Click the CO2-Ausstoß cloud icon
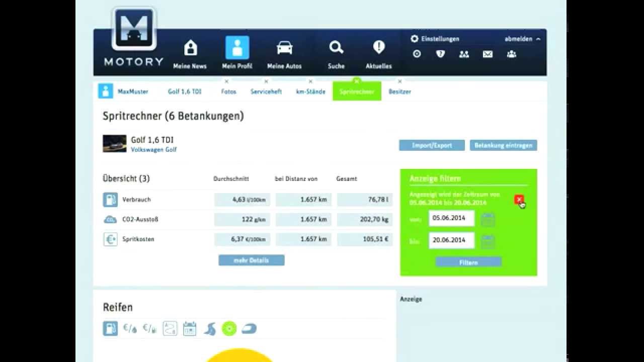Viewport: 644px width, 362px height. pos(110,220)
